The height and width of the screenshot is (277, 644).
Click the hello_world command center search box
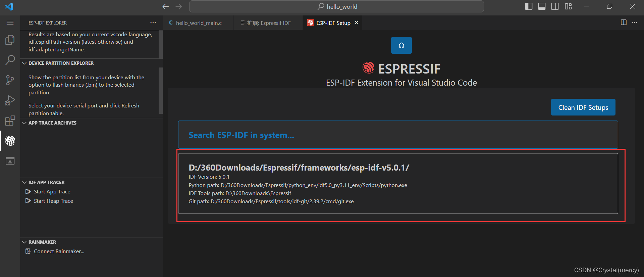(336, 6)
